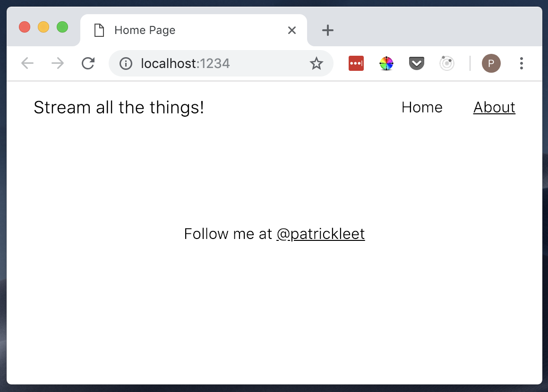Click the 'Stream all the things!' title

[x=119, y=108]
